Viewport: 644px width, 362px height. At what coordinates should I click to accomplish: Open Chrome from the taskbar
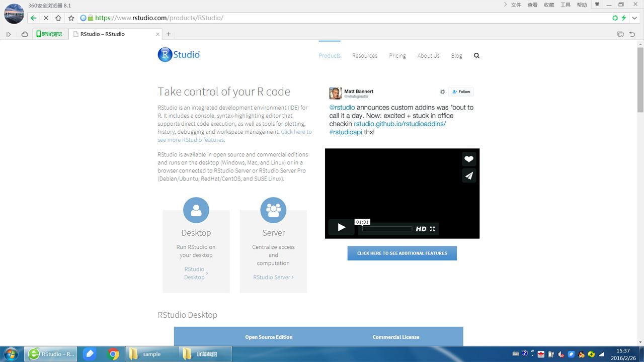click(114, 354)
